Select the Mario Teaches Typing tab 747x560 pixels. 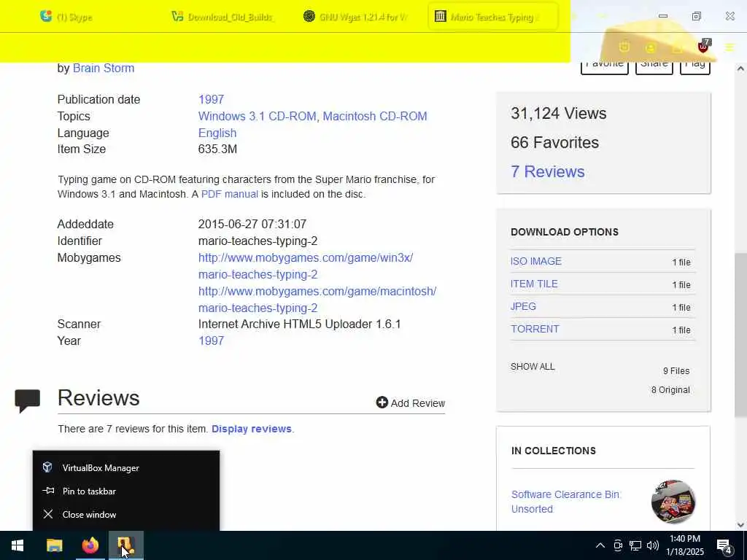(x=492, y=17)
